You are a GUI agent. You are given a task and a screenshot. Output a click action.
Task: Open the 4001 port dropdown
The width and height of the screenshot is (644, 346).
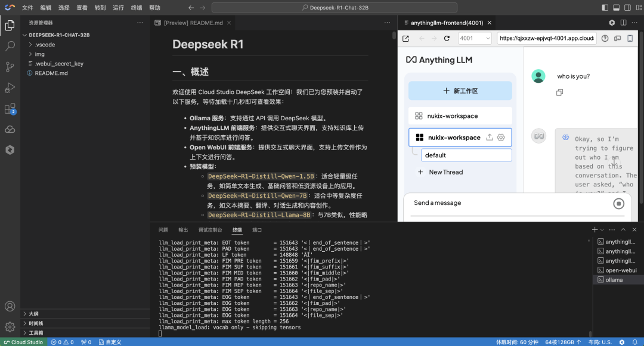tap(474, 38)
